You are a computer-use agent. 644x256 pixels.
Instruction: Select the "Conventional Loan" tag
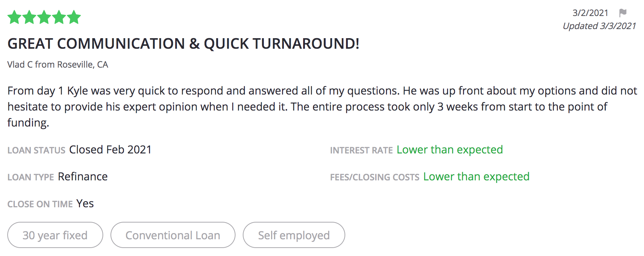pyautogui.click(x=173, y=235)
